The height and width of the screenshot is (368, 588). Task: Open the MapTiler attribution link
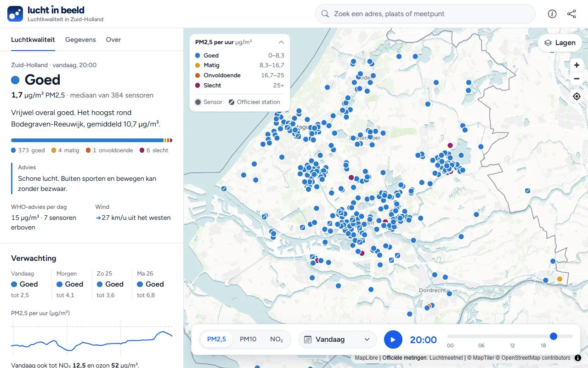click(481, 357)
